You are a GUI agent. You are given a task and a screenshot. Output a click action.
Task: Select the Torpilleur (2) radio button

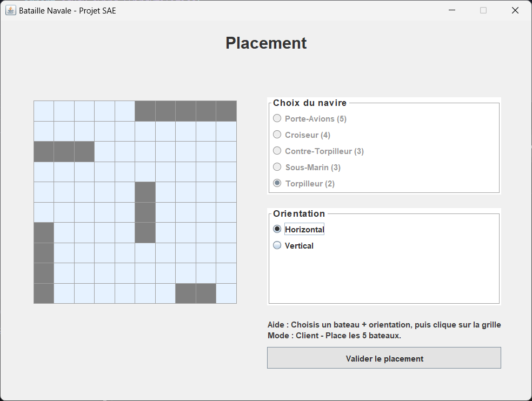[x=277, y=183]
